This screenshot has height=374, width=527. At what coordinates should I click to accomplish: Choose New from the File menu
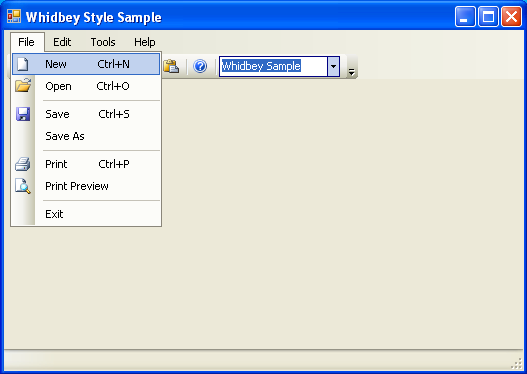pos(86,64)
